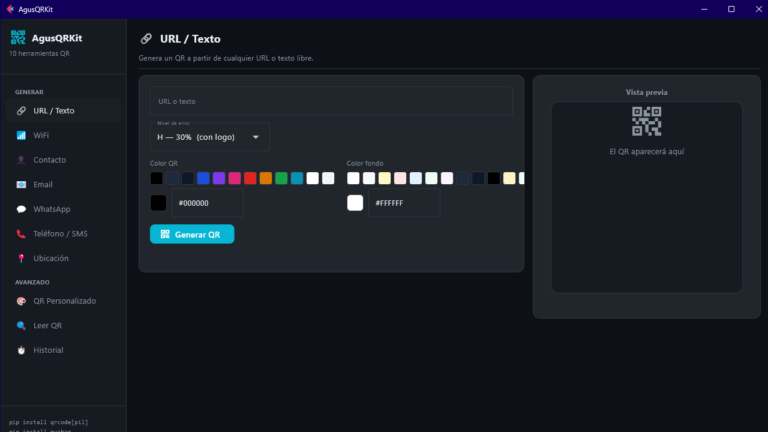The height and width of the screenshot is (432, 768).
Task: Open the Email tool
Action: pos(63,185)
